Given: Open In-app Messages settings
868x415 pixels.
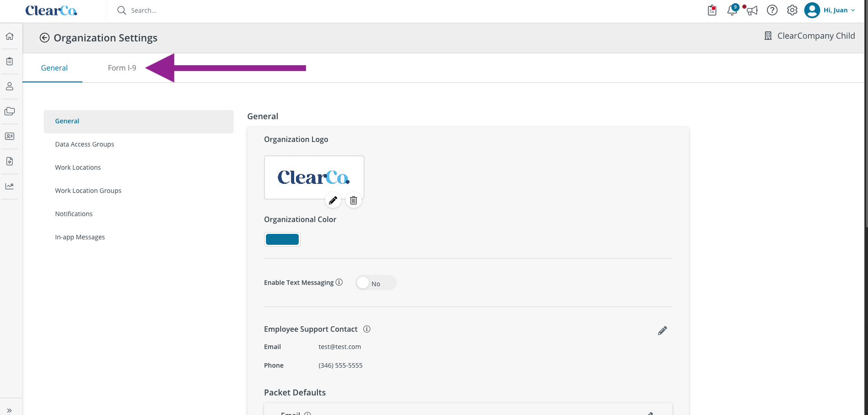Looking at the screenshot, I should coord(80,237).
